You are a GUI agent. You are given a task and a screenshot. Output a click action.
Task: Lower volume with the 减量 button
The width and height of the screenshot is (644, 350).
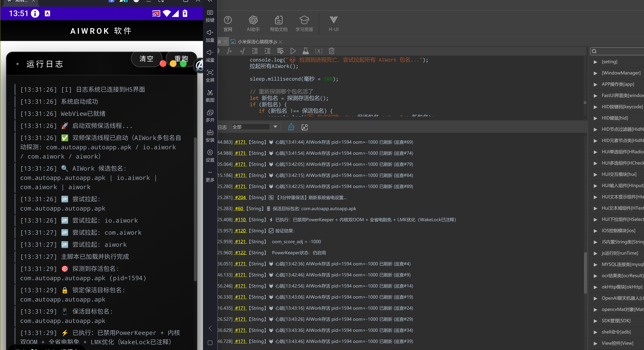point(210,56)
